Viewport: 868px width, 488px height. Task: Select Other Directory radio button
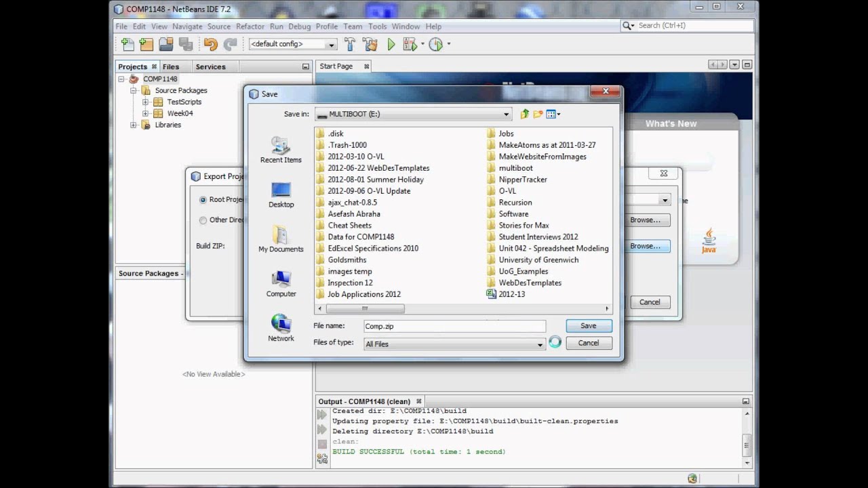[203, 220]
